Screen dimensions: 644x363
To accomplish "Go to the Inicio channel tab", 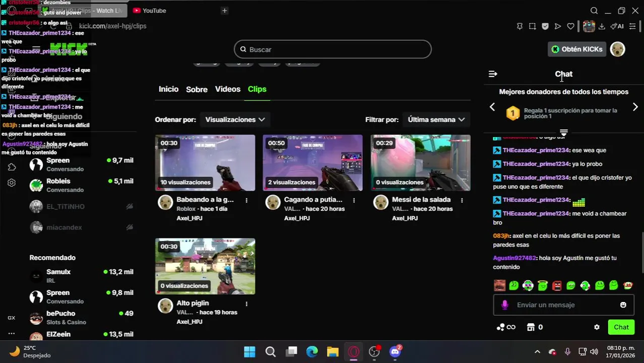I will pyautogui.click(x=168, y=89).
